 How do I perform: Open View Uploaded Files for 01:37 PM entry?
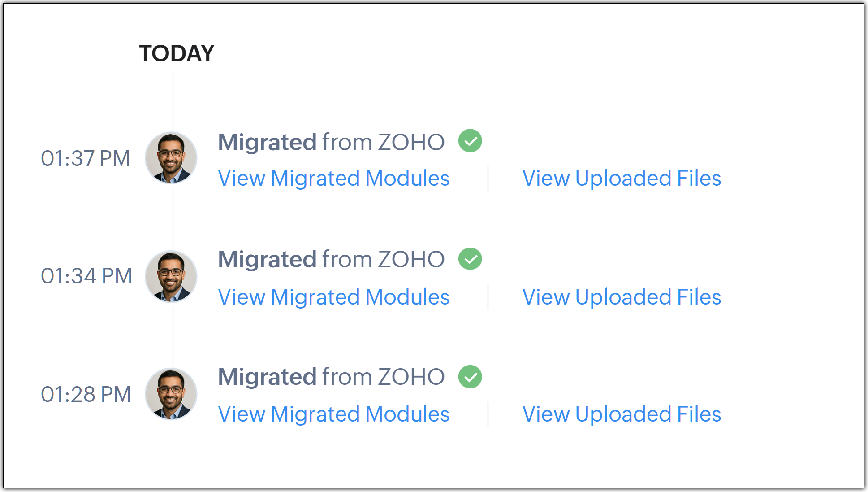coord(622,179)
